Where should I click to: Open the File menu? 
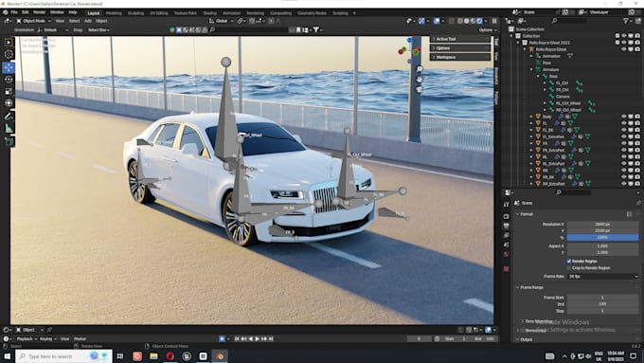point(14,12)
